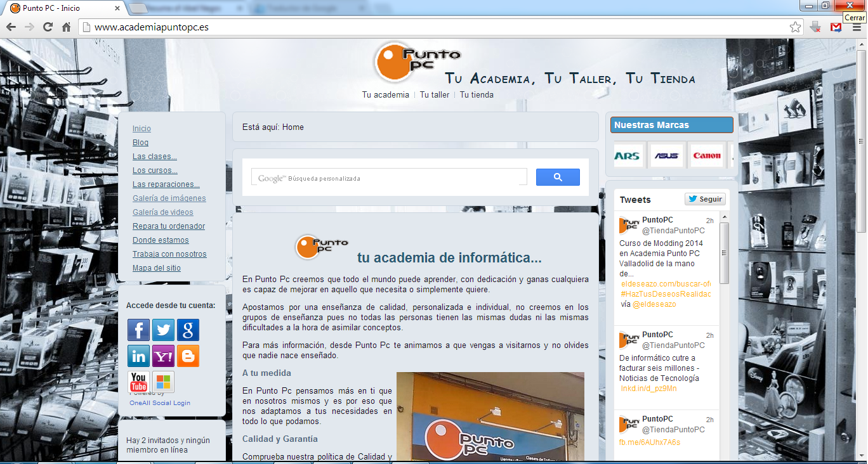
Task: Log in via the LinkedIn icon
Action: click(x=138, y=356)
